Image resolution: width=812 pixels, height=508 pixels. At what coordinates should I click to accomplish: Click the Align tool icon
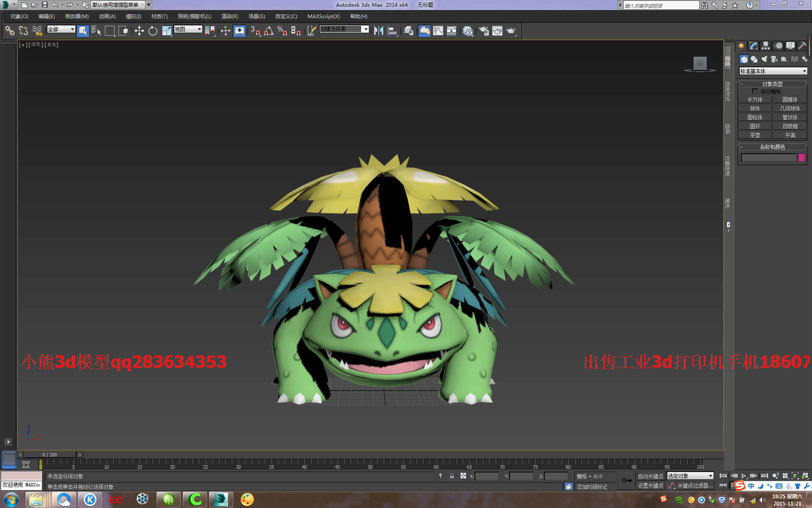[392, 30]
